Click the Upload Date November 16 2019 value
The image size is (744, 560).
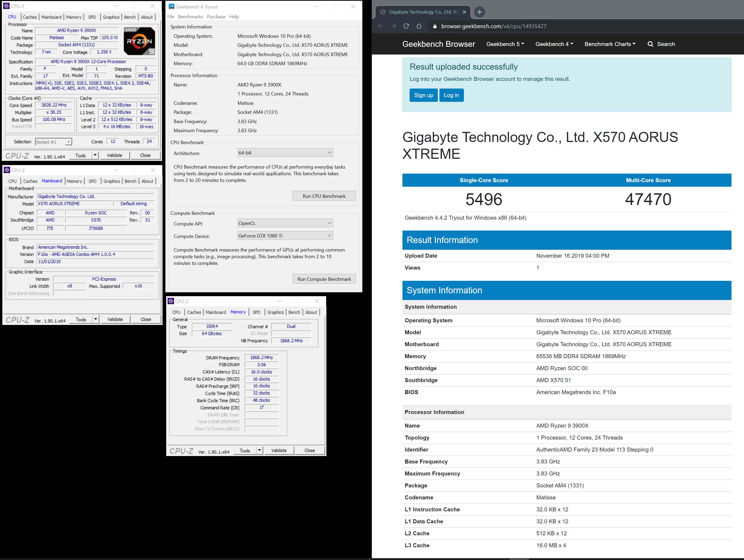click(572, 256)
